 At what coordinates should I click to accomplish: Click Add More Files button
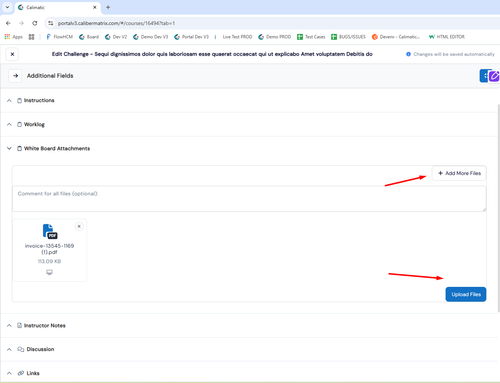[459, 173]
